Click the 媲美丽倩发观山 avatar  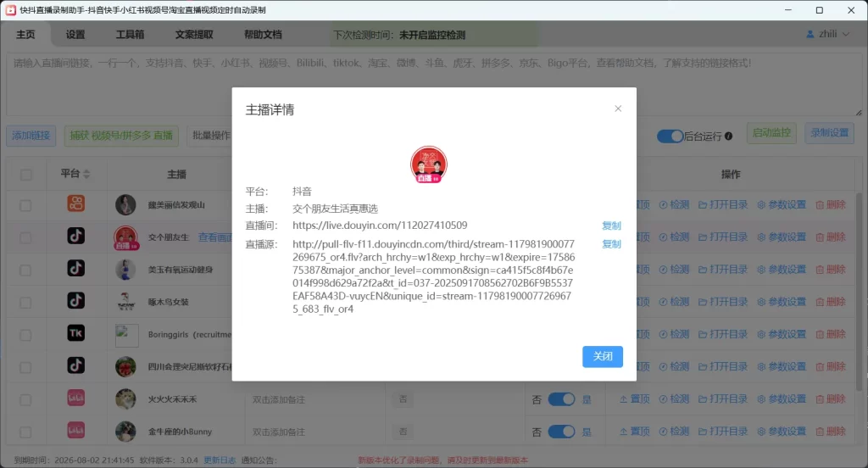coord(125,205)
